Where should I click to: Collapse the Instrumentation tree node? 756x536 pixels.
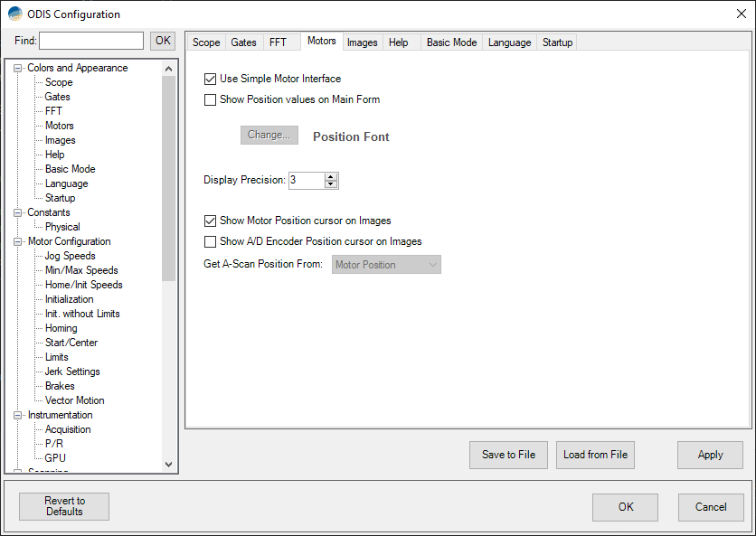click(x=18, y=415)
